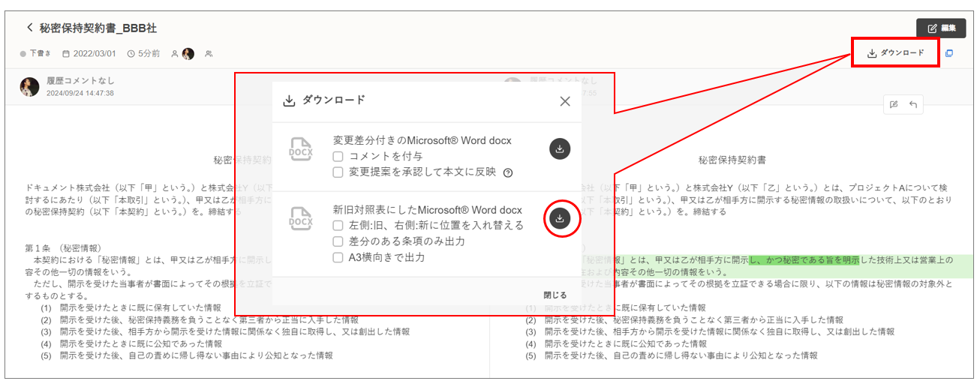Viewport: 980px width, 384px height.
Task: Click the 2022/03/01 date field
Action: (89, 54)
